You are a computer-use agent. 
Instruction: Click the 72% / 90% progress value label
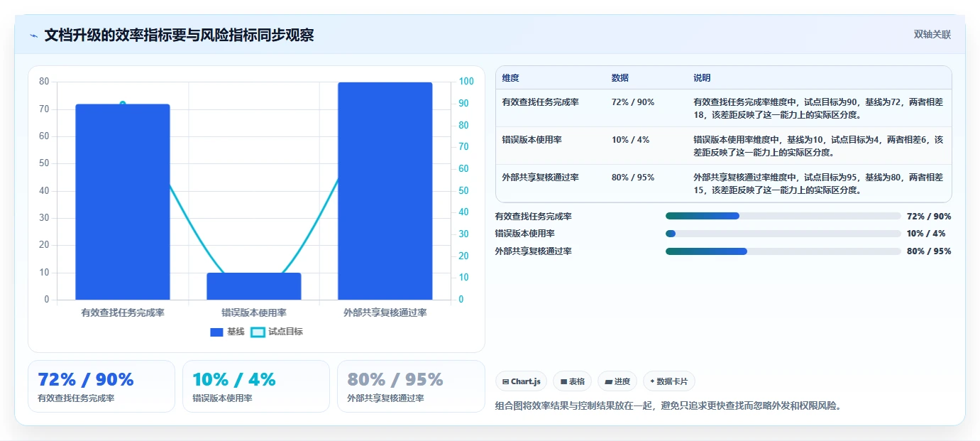929,217
